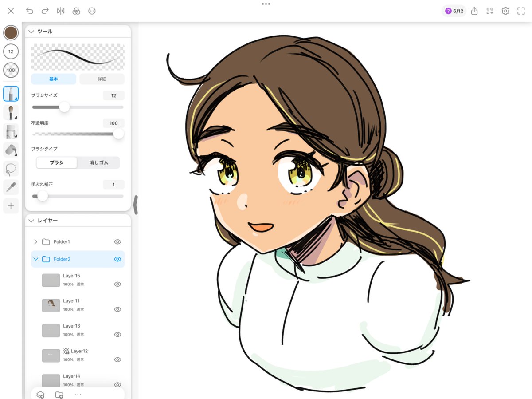This screenshot has width=532, height=399.
Task: Select the eraser tool in sidebar
Action: (x=11, y=131)
